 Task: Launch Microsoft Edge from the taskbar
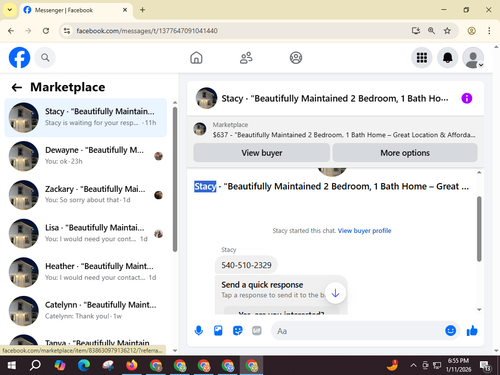84,365
